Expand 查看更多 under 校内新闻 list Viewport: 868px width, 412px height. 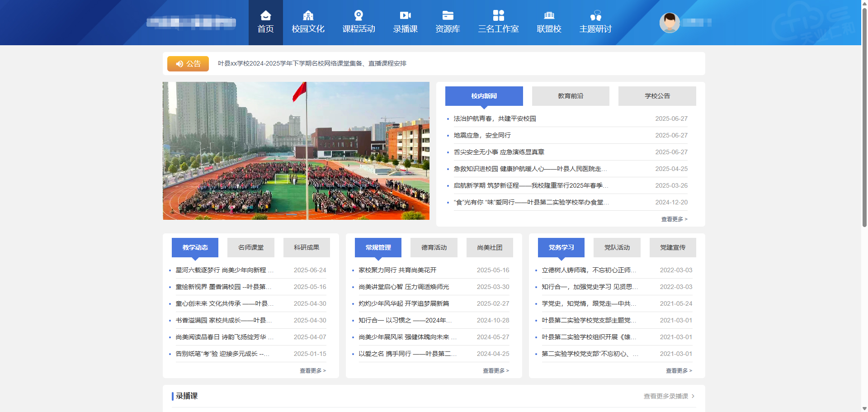(674, 219)
